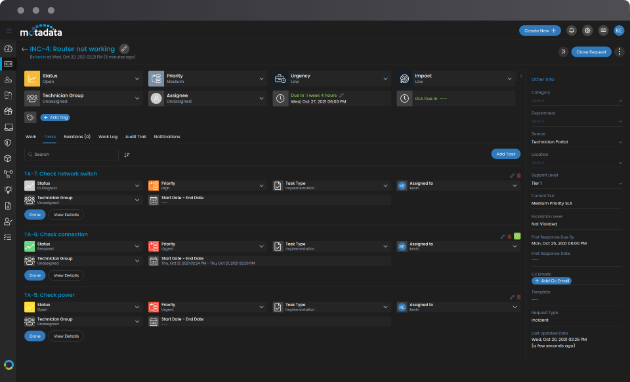Open the Audit Trail tab
The height and width of the screenshot is (382, 630).
coord(135,137)
